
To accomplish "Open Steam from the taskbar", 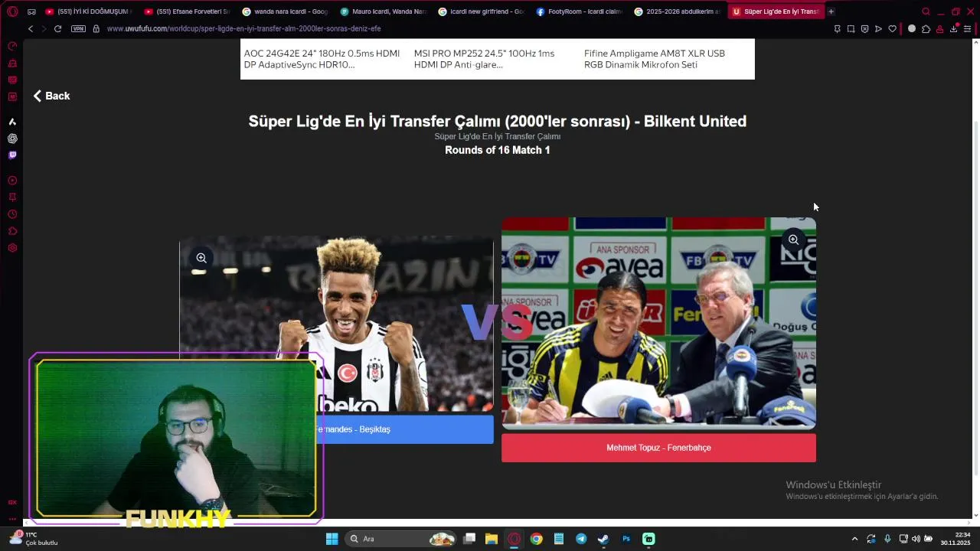I will tap(603, 539).
